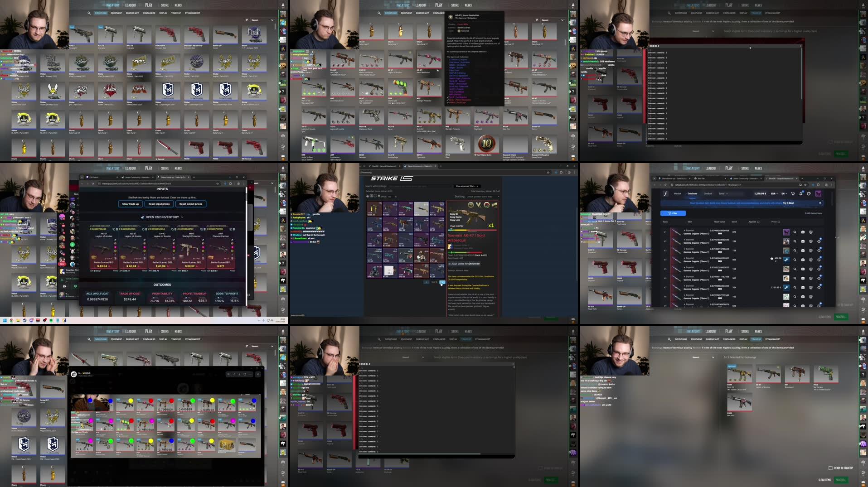
Task: Switch to the Database tab on CSFloat
Action: (692, 193)
